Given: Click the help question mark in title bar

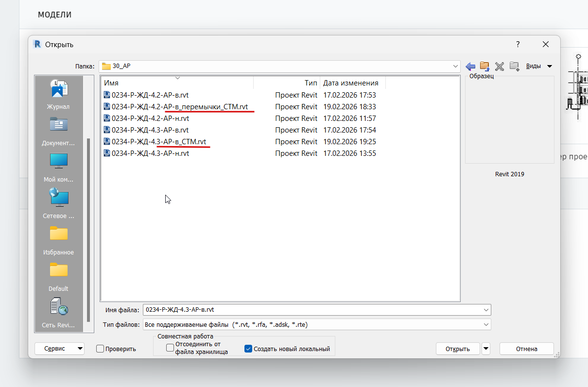Looking at the screenshot, I should (518, 44).
